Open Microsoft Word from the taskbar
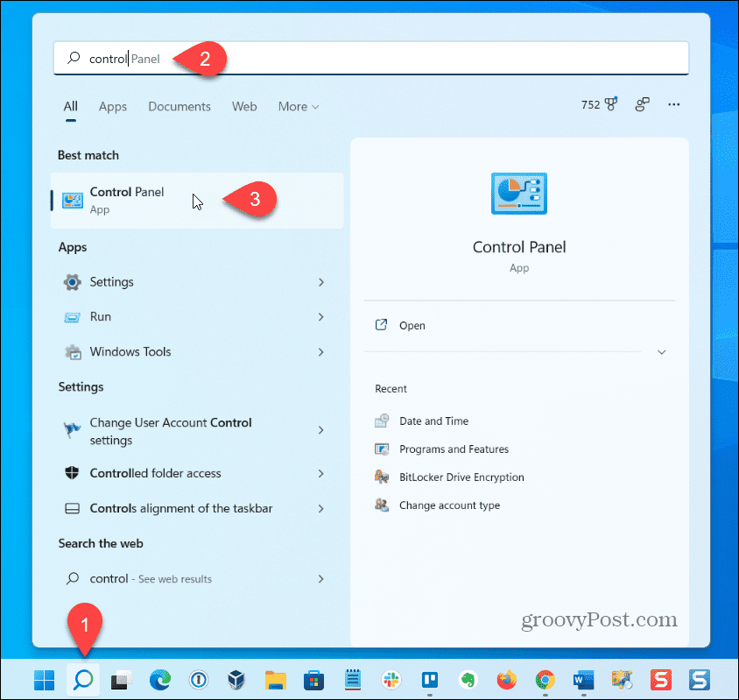The image size is (739, 700). coord(582,679)
